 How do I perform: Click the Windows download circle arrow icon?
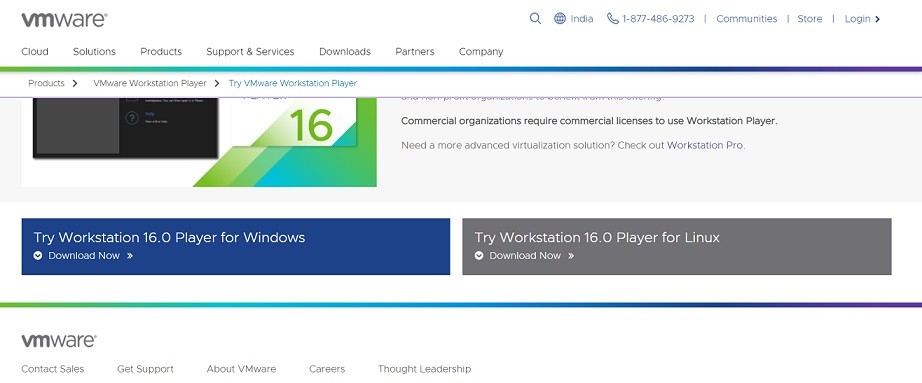[x=38, y=256]
